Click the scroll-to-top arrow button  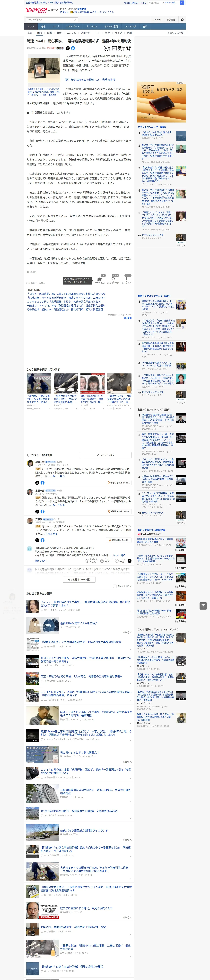203,606
